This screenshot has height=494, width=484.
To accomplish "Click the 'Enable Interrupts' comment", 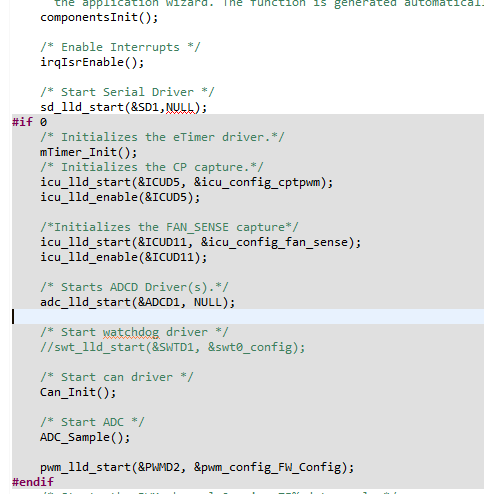I will click(120, 47).
